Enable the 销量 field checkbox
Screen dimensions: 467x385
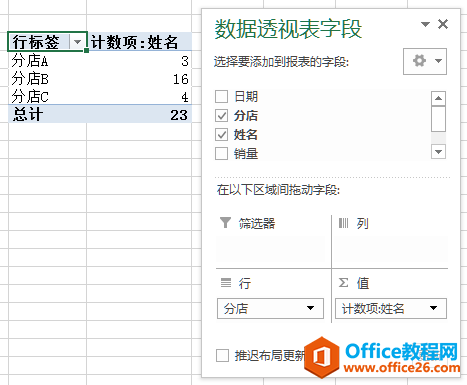pyautogui.click(x=221, y=154)
